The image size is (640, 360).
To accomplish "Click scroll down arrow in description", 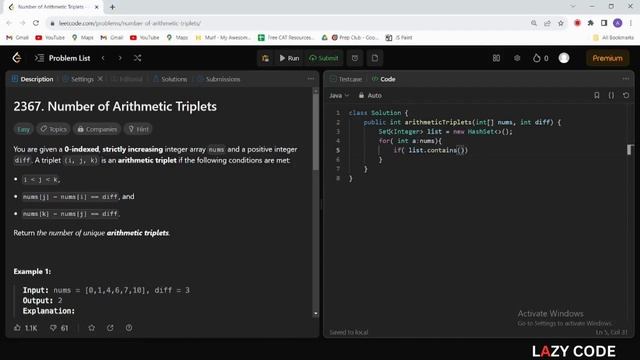I will [316, 313].
